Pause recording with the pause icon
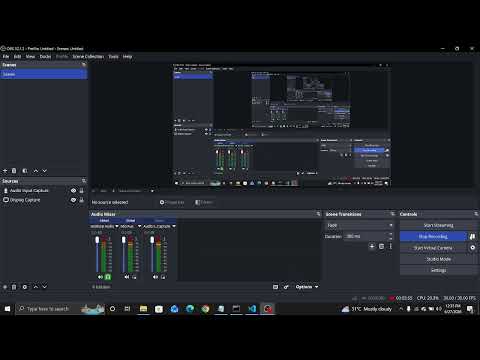The image size is (480, 360). tap(472, 236)
